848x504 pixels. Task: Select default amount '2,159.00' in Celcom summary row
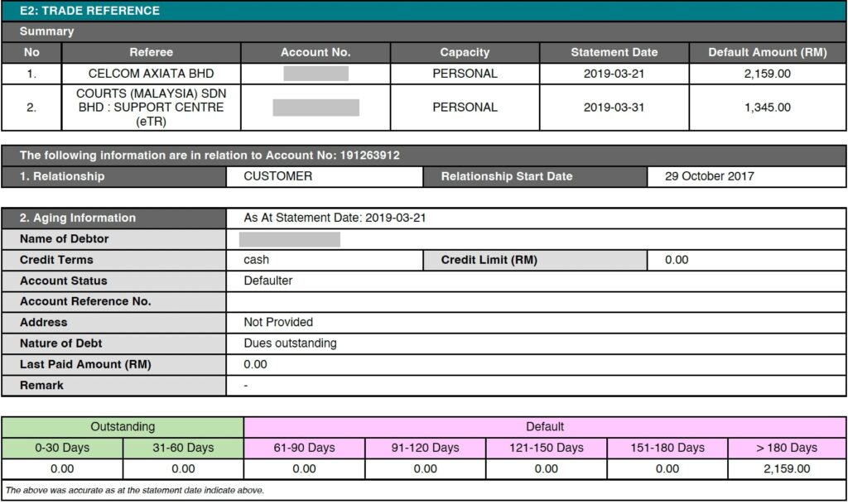click(768, 74)
